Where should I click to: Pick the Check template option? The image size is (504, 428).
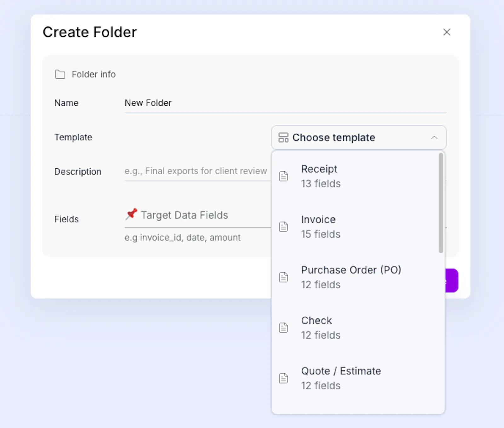355,328
